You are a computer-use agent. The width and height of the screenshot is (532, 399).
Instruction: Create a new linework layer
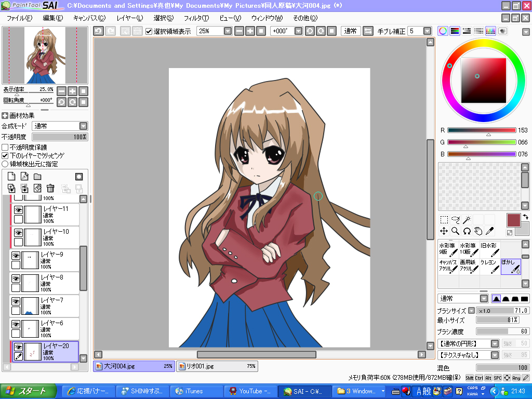pos(24,177)
